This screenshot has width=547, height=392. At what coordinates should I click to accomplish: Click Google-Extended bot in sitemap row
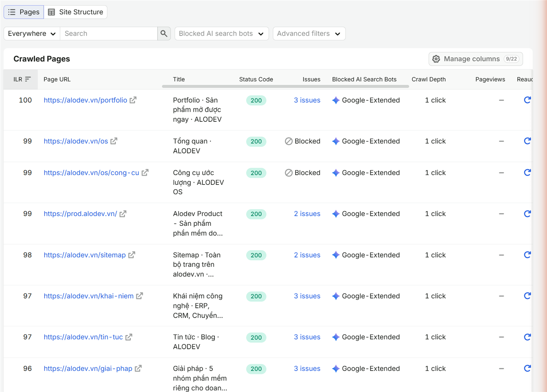point(366,255)
